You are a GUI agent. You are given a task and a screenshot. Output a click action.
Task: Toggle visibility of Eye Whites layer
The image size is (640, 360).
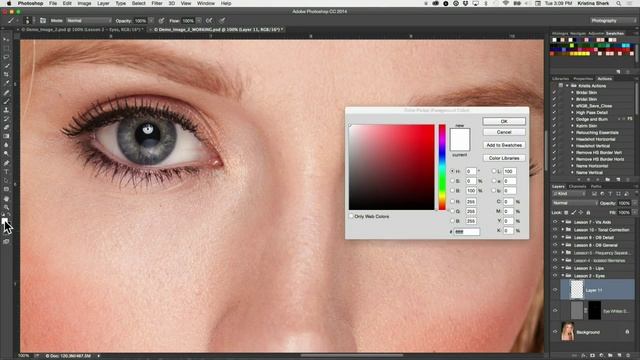[x=555, y=311]
